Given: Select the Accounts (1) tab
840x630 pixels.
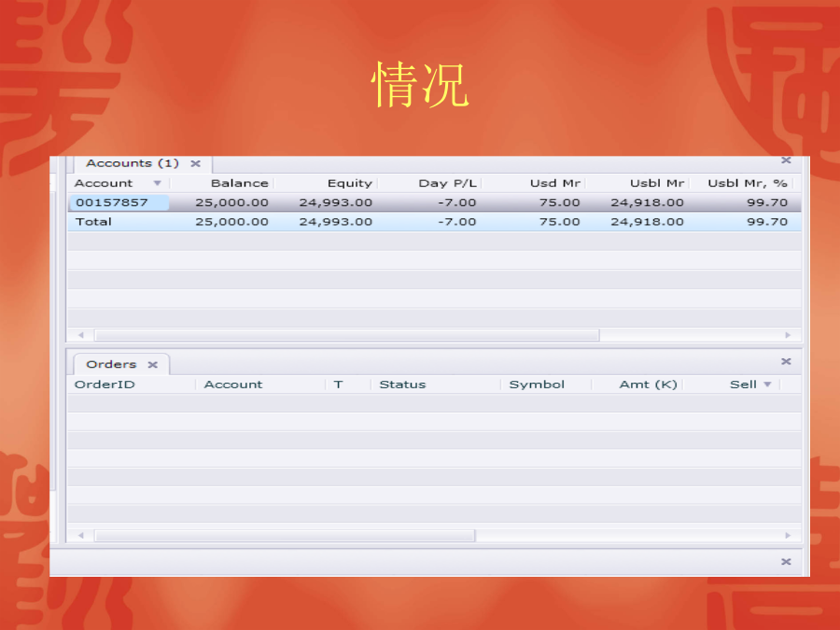Looking at the screenshot, I should click(x=132, y=163).
